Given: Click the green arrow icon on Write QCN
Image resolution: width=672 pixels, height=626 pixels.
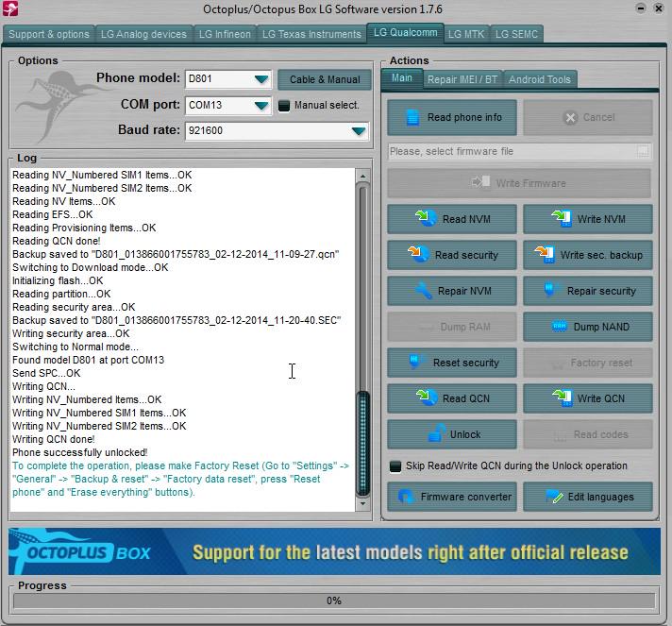Looking at the screenshot, I should click(x=562, y=398).
